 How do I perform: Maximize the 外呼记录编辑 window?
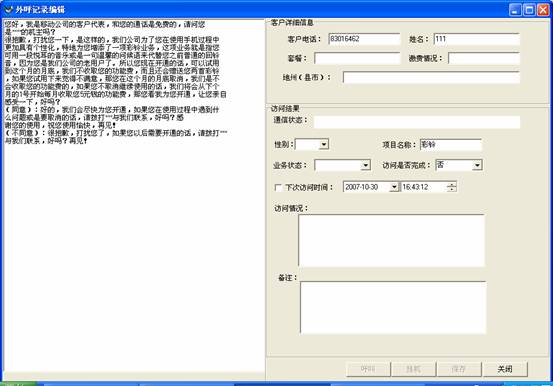(x=529, y=10)
